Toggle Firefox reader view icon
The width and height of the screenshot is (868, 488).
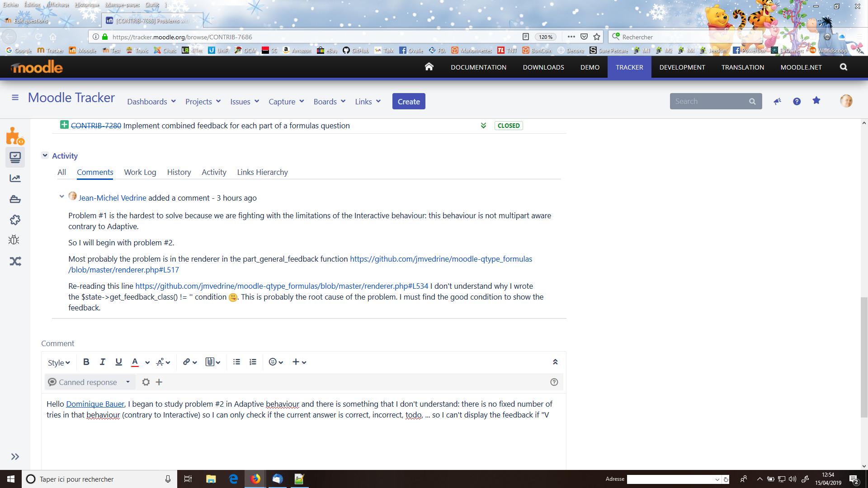click(525, 37)
